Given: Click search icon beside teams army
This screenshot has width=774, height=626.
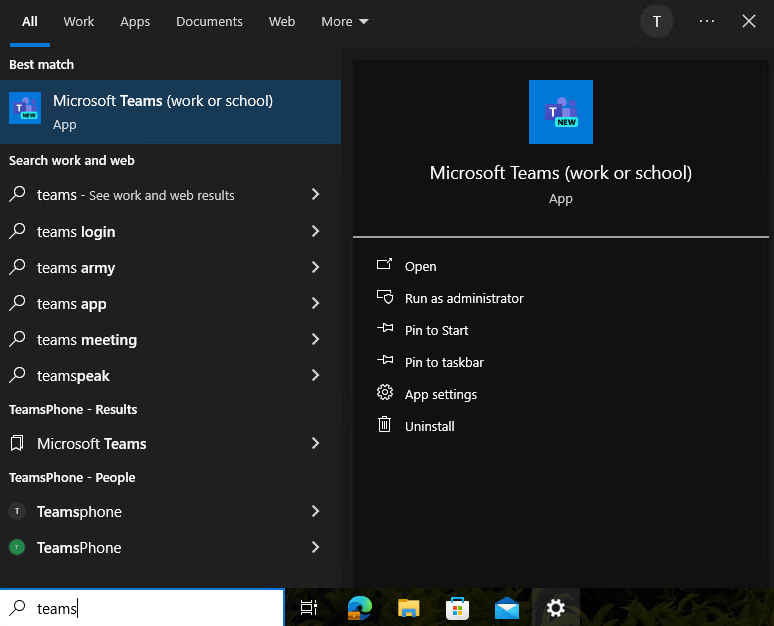Looking at the screenshot, I should [x=17, y=267].
